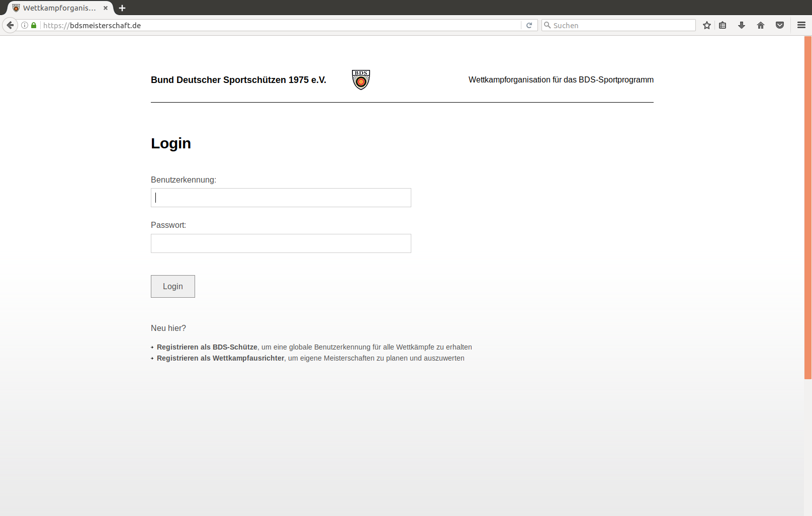Reload the current page
This screenshot has width=812, height=516.
pos(529,25)
